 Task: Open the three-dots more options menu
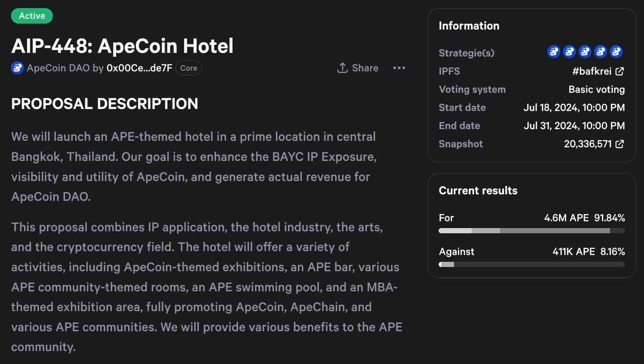[399, 68]
